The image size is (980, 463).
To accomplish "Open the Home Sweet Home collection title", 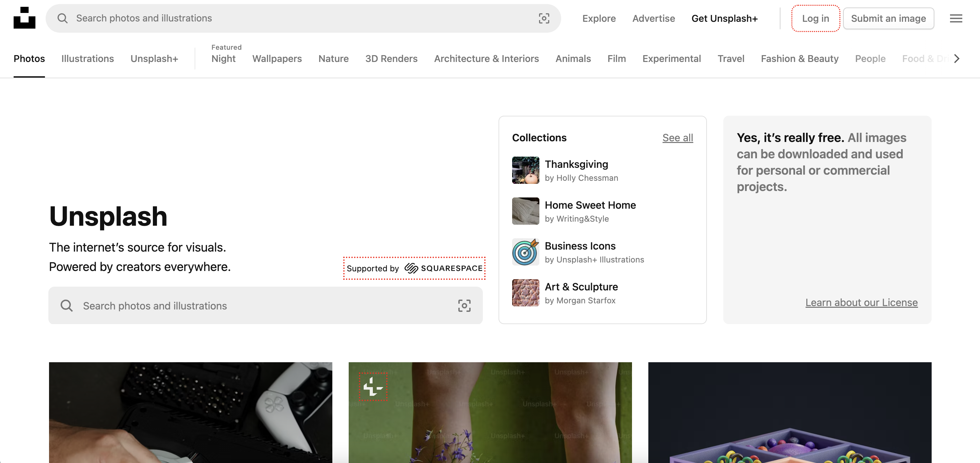I will pyautogui.click(x=590, y=205).
